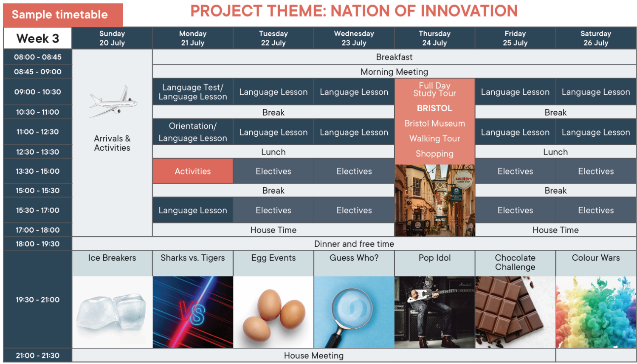Select the Arrivals & Activities text
The height and width of the screenshot is (364, 637).
[112, 143]
